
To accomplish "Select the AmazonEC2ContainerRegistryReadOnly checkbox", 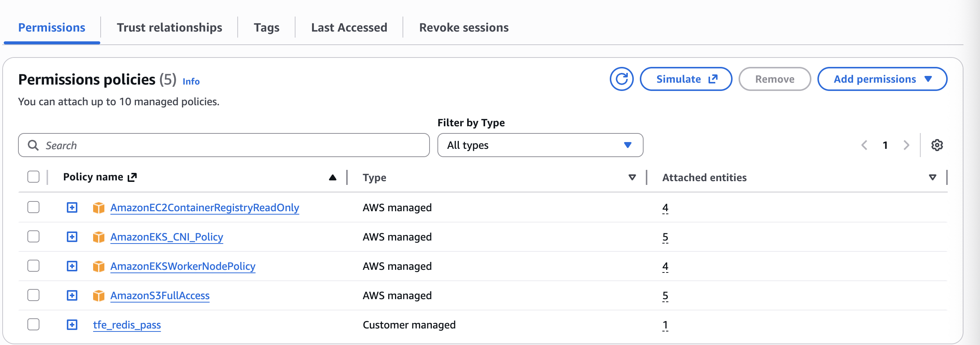I will point(33,207).
